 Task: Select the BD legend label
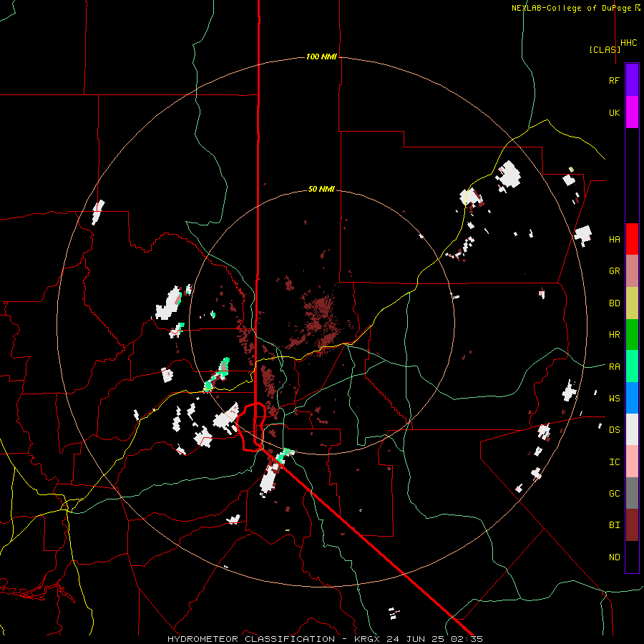coord(614,303)
